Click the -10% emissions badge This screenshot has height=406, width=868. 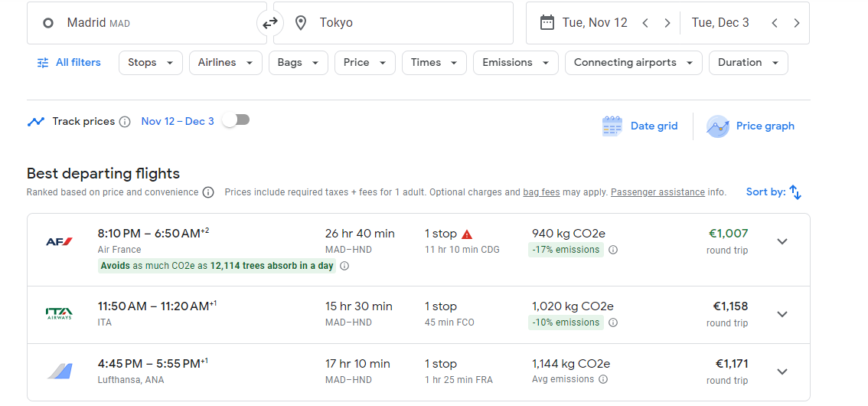coord(566,323)
